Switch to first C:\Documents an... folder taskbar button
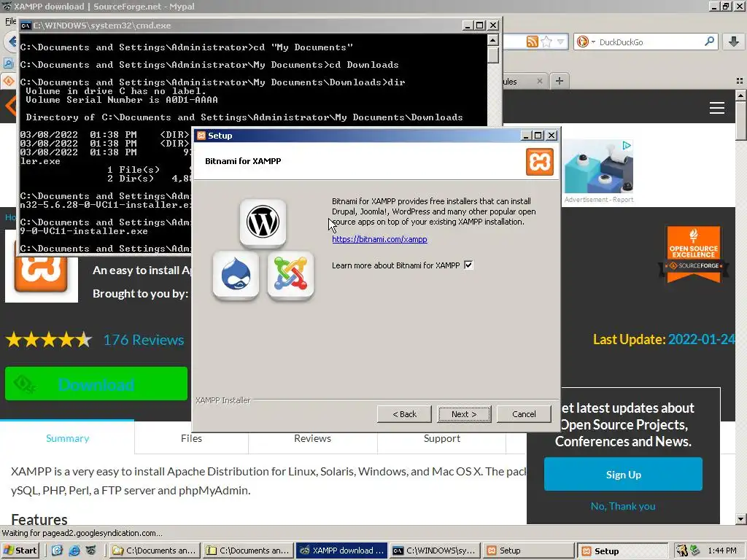This screenshot has height=560, width=747. click(x=153, y=551)
